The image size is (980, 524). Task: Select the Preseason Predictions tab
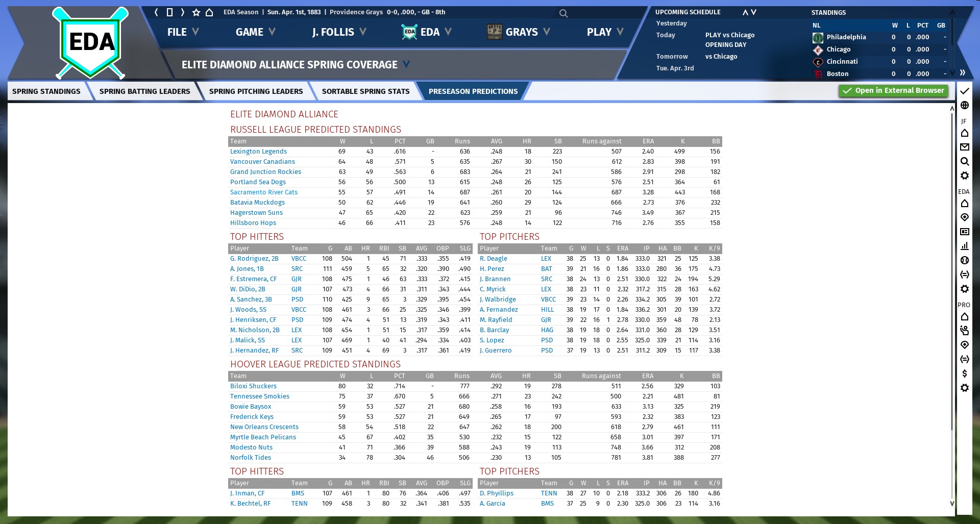[473, 91]
